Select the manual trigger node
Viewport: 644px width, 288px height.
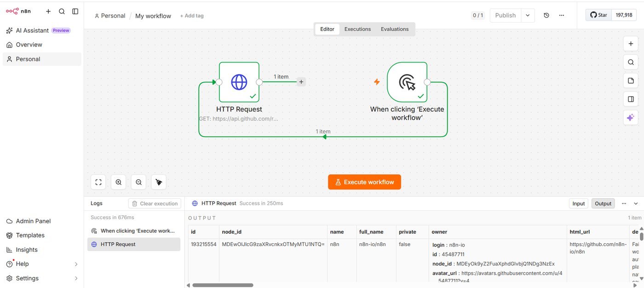(407, 82)
